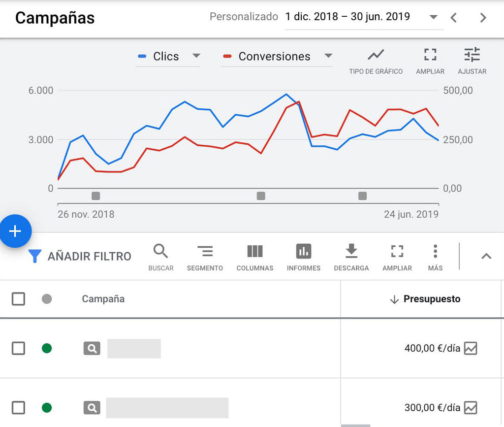Open the Clics metric dropdown
This screenshot has width=504, height=427.
tap(196, 56)
